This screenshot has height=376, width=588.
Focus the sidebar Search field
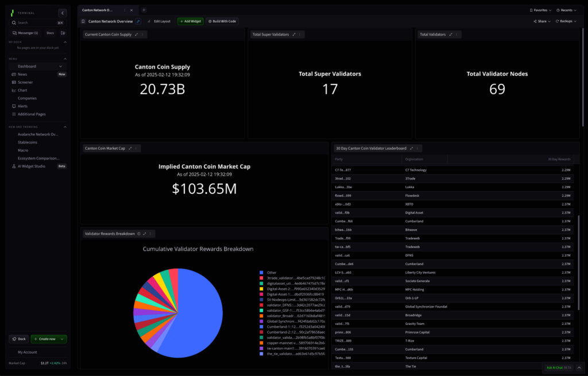[37, 23]
